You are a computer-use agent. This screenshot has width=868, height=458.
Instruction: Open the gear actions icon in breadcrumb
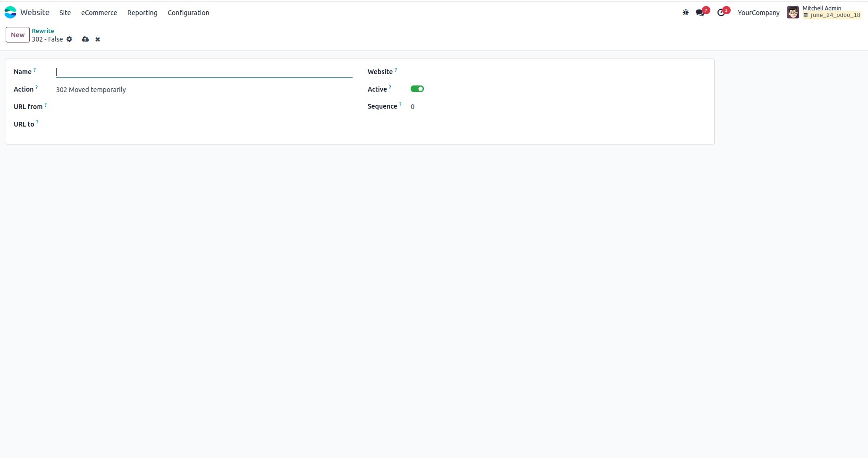pos(69,39)
